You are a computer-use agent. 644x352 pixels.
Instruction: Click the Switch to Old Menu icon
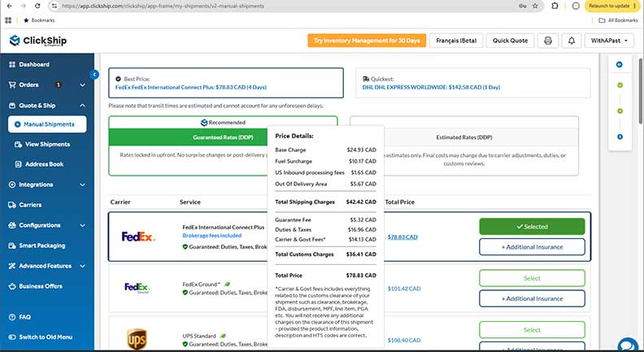pos(12,337)
